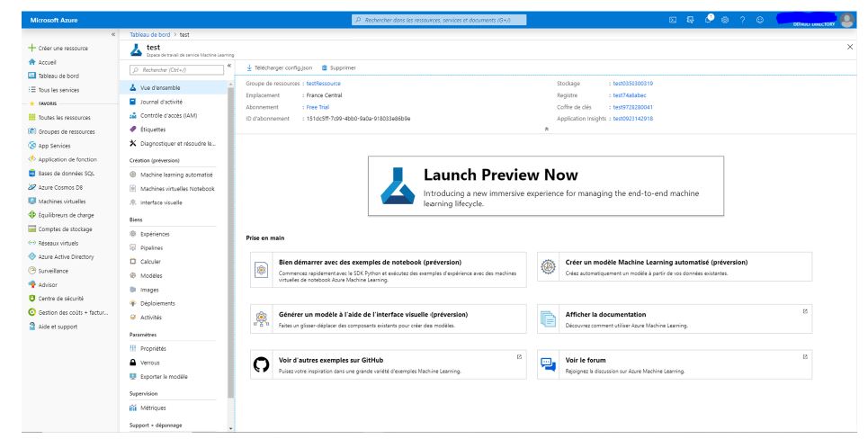This screenshot has height=448, width=868.
Task: Click the help question mark icon
Action: click(743, 20)
